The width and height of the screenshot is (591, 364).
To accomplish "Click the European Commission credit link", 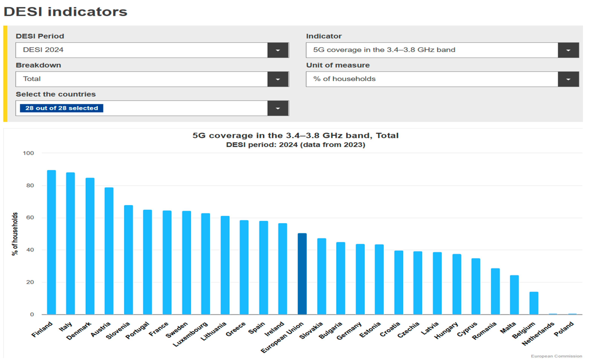I will [556, 356].
